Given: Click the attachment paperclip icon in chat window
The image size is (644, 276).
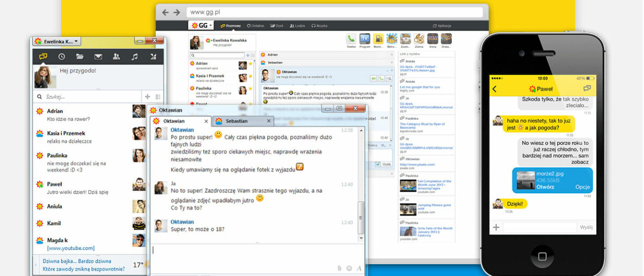Looking at the screenshot, I should 339,268.
